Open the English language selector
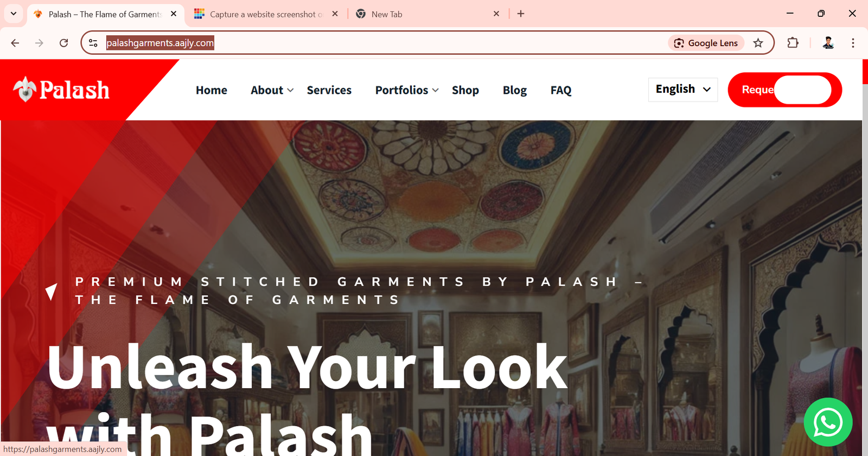Screen dimensions: 868x456 click(683, 90)
